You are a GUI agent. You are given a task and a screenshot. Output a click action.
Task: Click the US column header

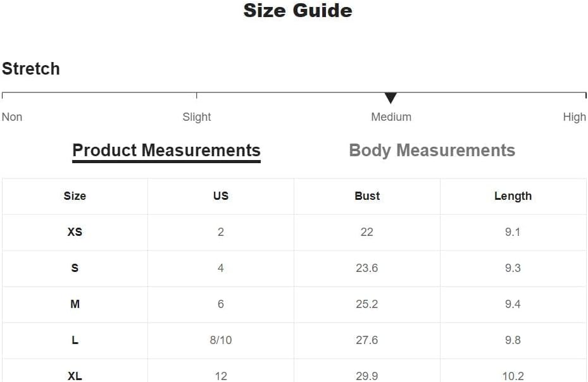pos(221,196)
